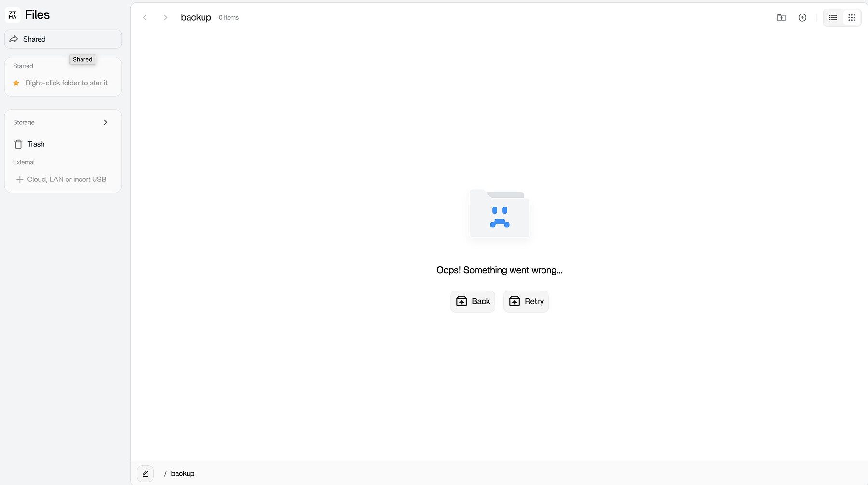Expand the Storage section

click(x=105, y=122)
